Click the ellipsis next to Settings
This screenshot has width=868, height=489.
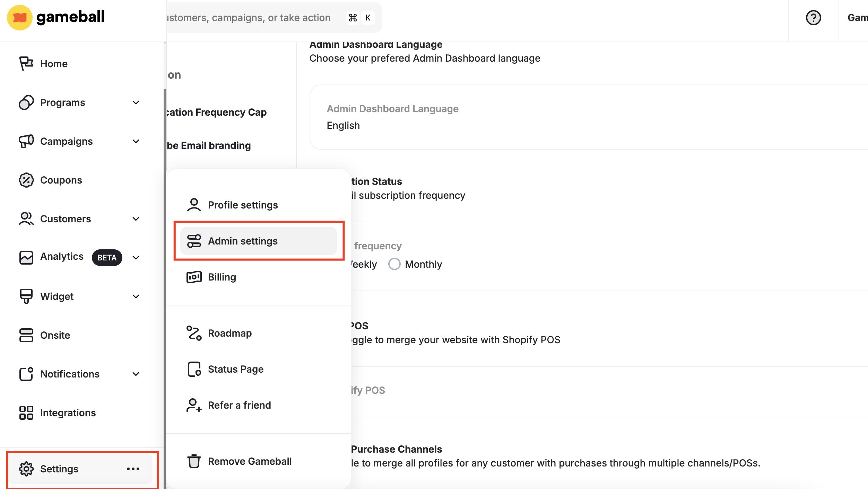click(x=133, y=469)
